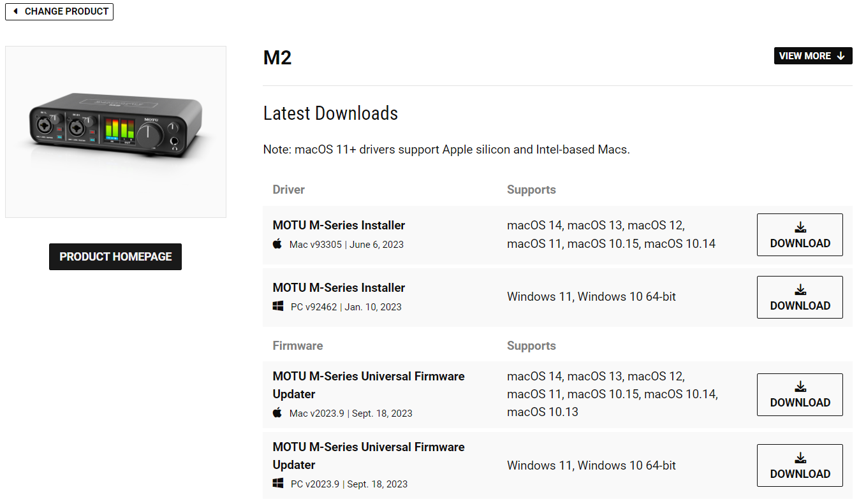Click the down arrow on View More

[841, 56]
